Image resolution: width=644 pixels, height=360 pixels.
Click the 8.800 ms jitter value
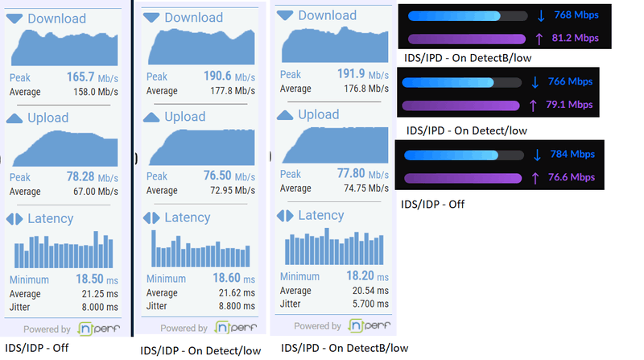point(237,306)
